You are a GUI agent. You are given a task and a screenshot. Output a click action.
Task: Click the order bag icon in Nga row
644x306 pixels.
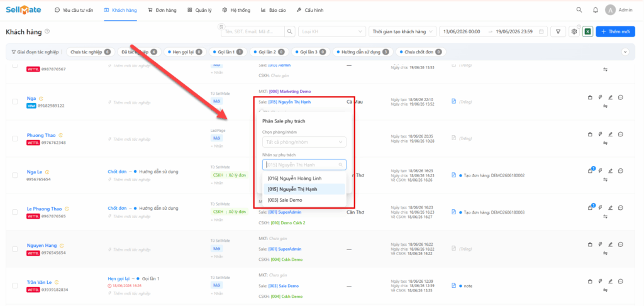[x=590, y=97]
